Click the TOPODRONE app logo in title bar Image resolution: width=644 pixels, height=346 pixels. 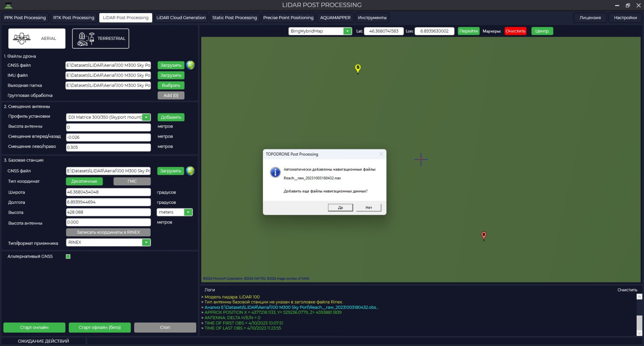pyautogui.click(x=8, y=5)
